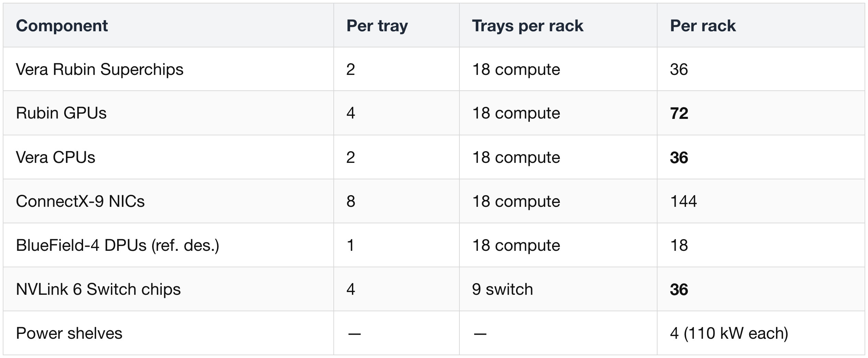The height and width of the screenshot is (358, 868).
Task: Select the Vera CPUs row label
Action: 55,157
